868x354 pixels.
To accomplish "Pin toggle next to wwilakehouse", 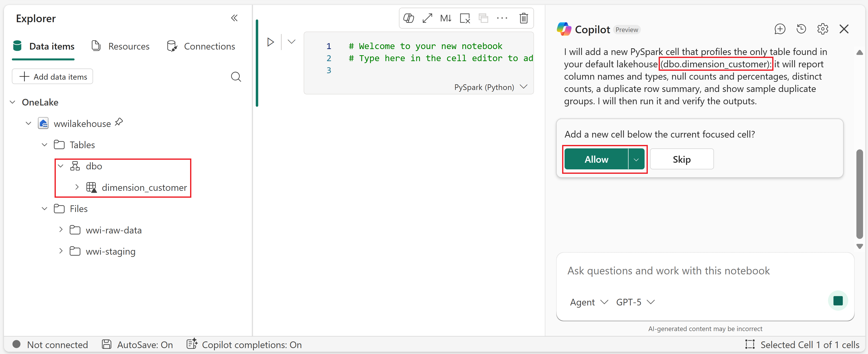I will pyautogui.click(x=119, y=122).
